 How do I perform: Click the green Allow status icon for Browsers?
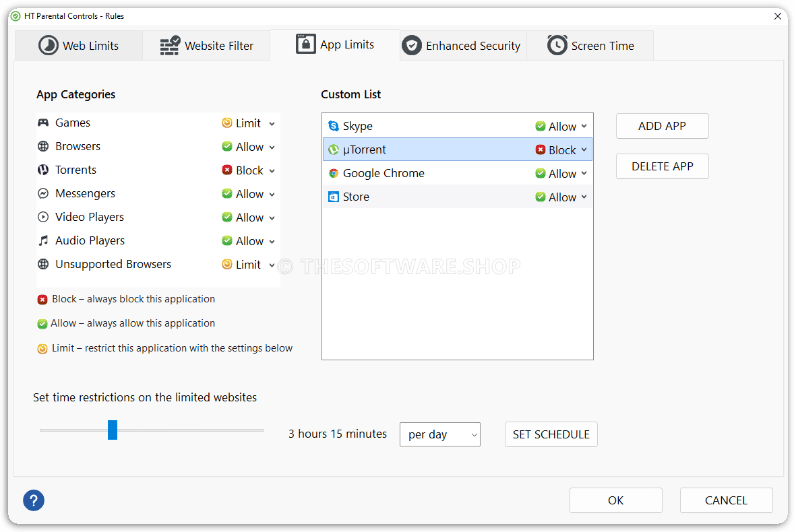[x=227, y=147]
